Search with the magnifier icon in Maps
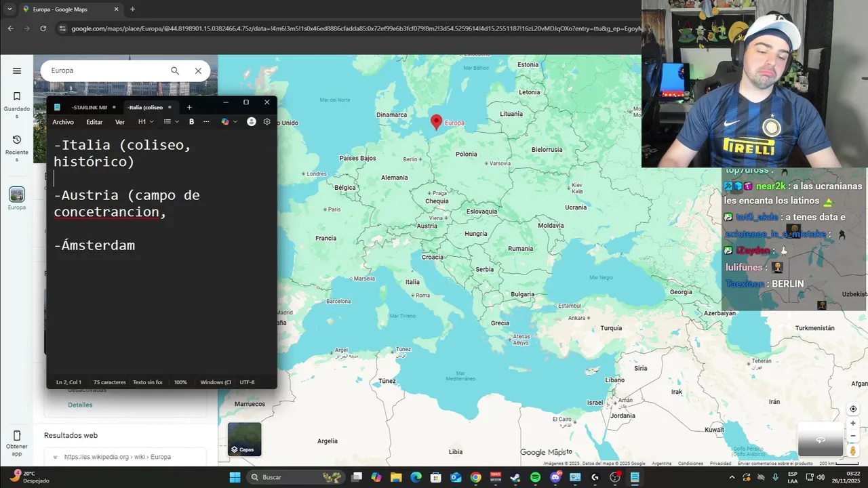Viewport: 868px width, 488px height. pos(175,70)
